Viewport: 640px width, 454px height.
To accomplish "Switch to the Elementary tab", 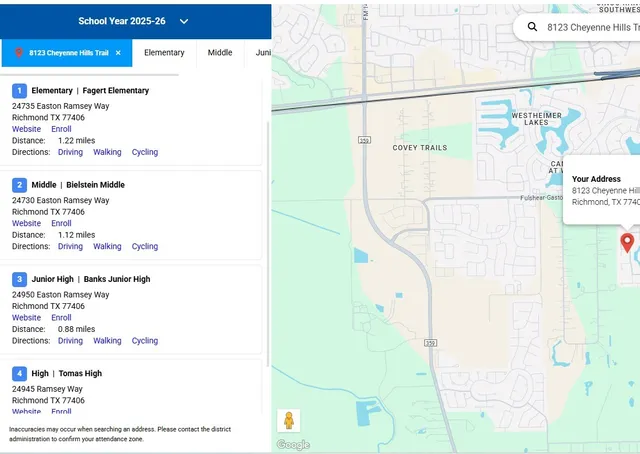I will click(x=164, y=53).
